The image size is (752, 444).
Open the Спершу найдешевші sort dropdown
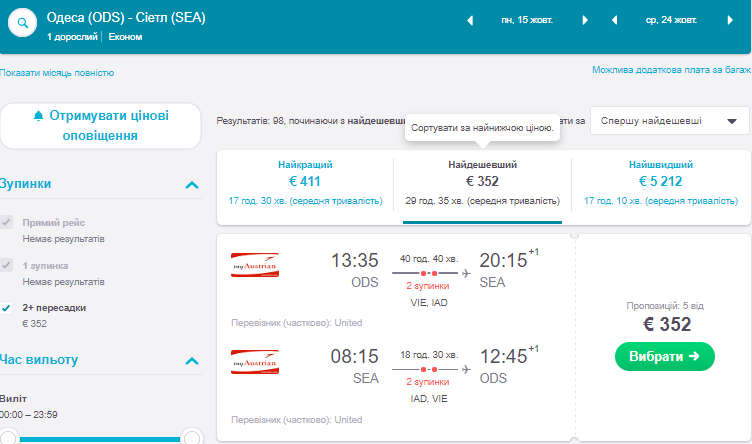point(669,121)
